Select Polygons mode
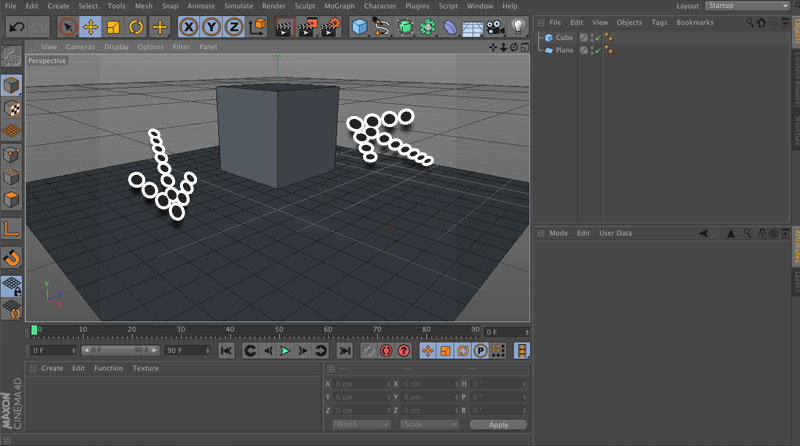This screenshot has width=800, height=446. coord(11,200)
